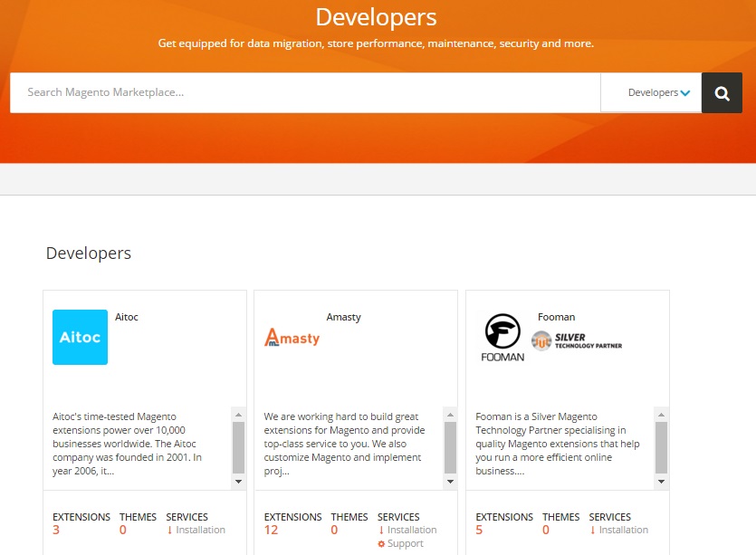
Task: Open the Aitoc developer name link
Action: (127, 317)
